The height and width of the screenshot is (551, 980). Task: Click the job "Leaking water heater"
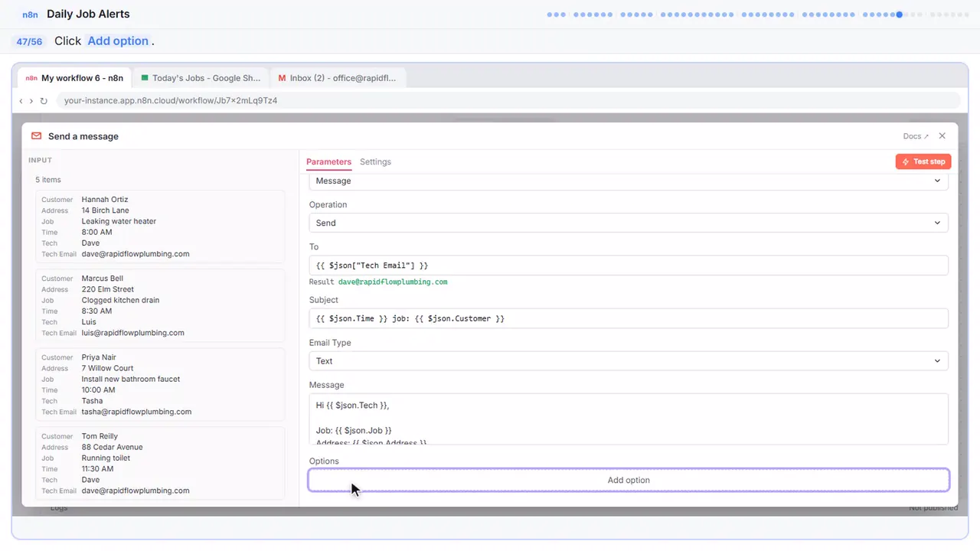pyautogui.click(x=119, y=221)
